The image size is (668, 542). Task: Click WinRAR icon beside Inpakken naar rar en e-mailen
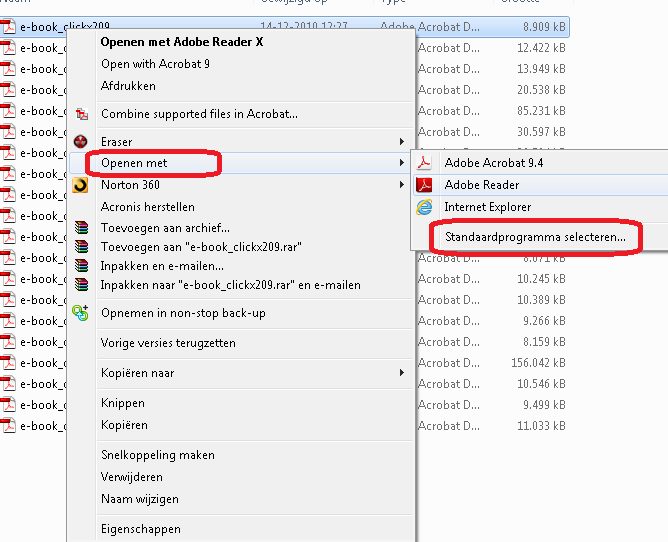81,285
